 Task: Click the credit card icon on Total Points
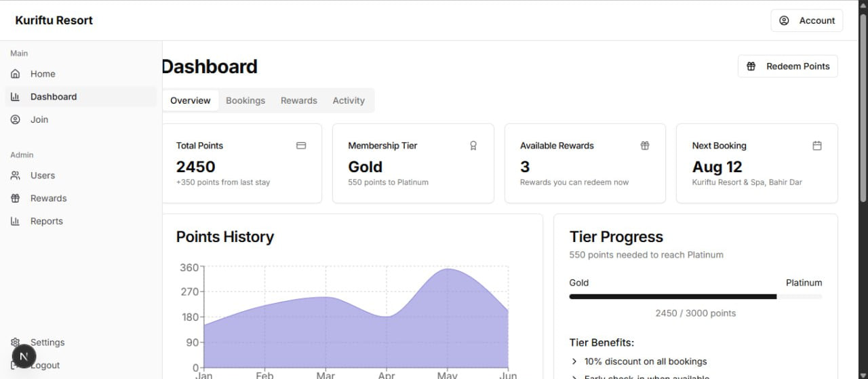pos(301,146)
